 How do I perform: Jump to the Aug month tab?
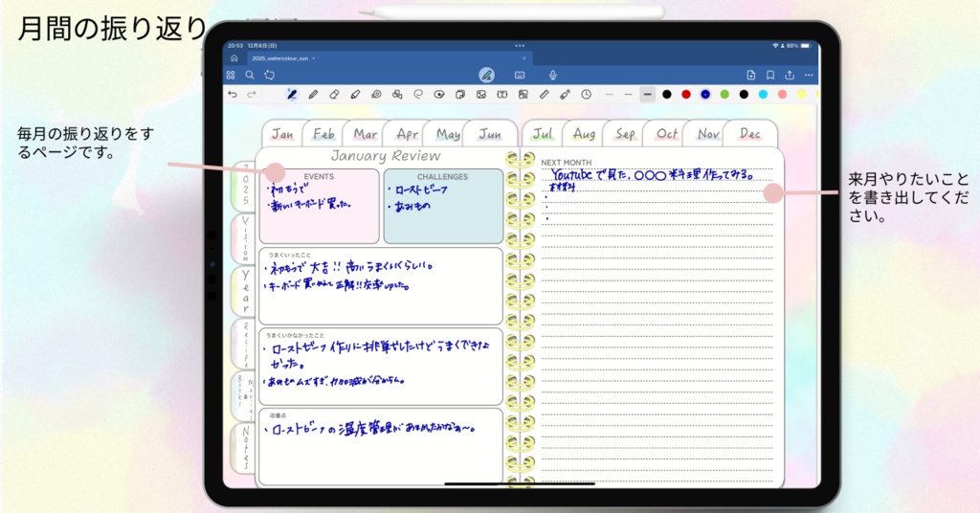click(584, 134)
